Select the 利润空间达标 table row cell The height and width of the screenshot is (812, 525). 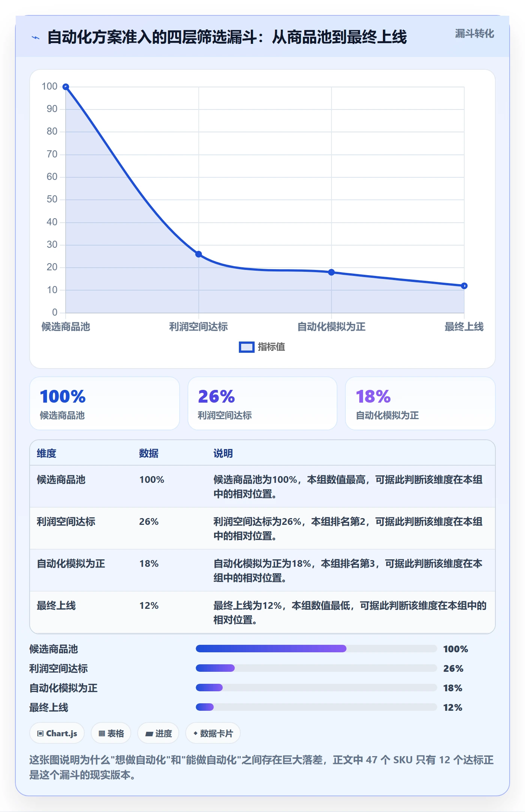click(66, 522)
